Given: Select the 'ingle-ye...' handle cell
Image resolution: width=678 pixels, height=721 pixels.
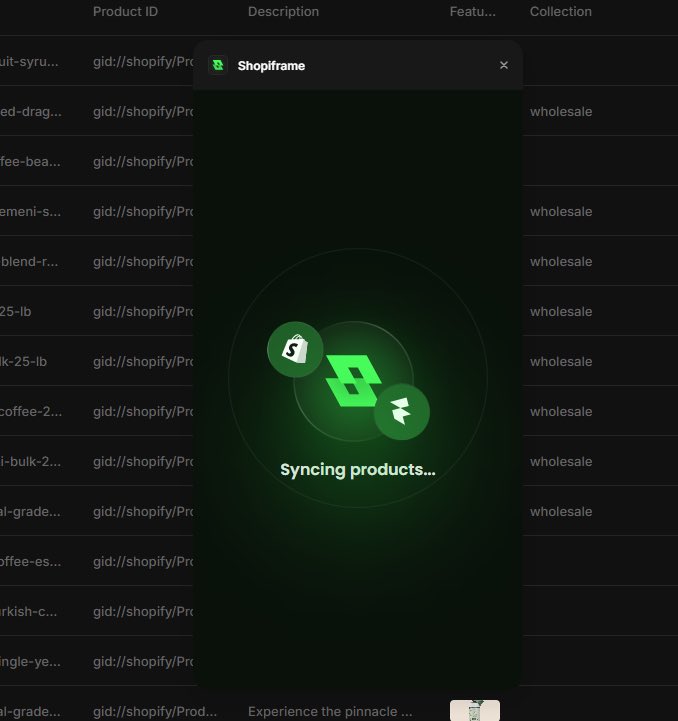Looking at the screenshot, I should click(x=30, y=662).
